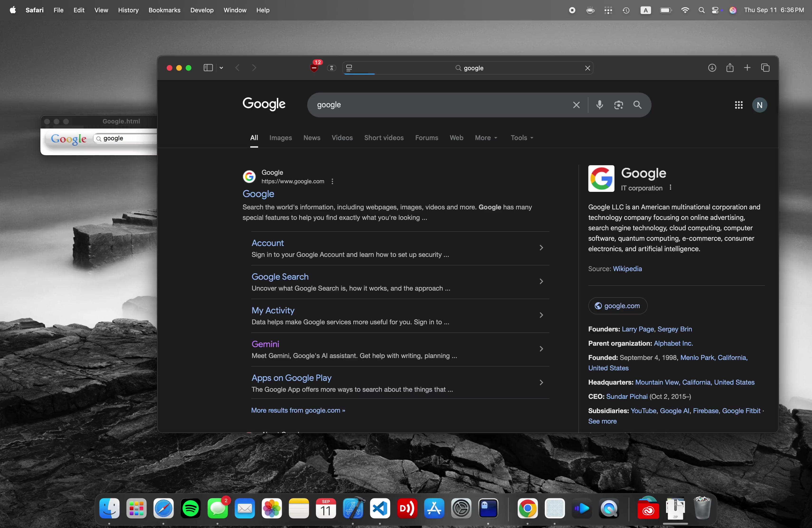
Task: Start Google voice search with the microphone
Action: point(600,105)
